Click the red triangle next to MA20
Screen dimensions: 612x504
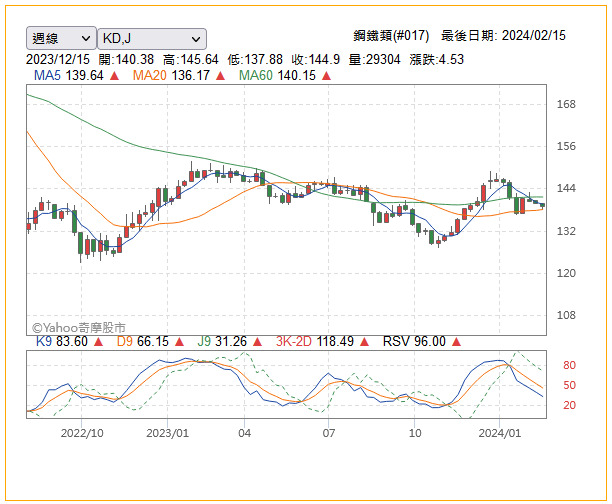[x=221, y=75]
